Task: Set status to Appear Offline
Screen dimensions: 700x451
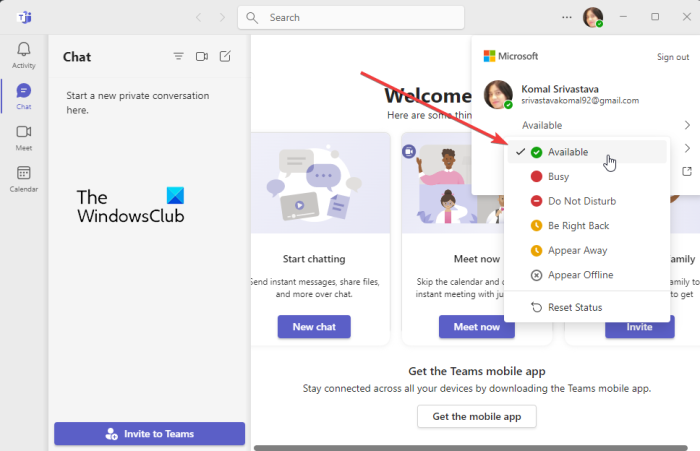Action: (587, 275)
